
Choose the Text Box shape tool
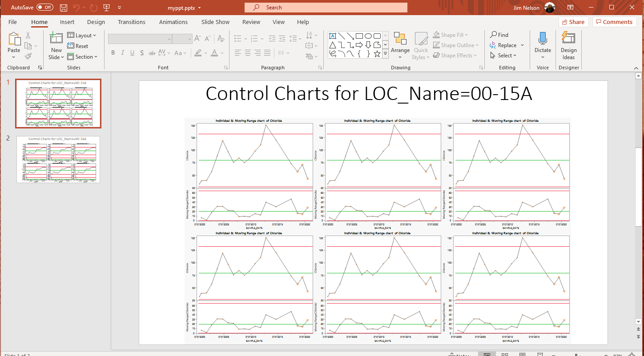[x=333, y=35]
